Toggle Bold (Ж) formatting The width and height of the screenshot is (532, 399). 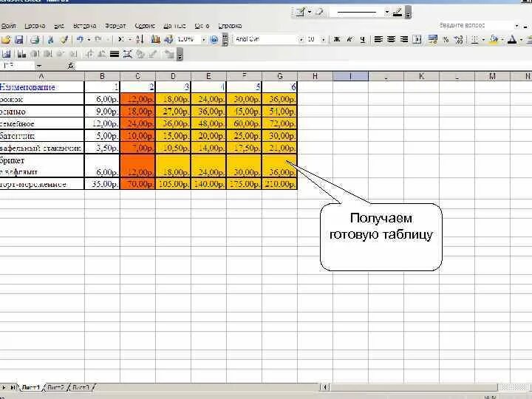337,40
